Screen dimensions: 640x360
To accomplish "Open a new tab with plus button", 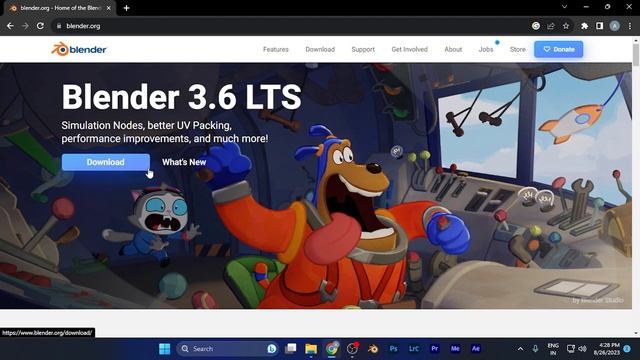I will click(127, 8).
